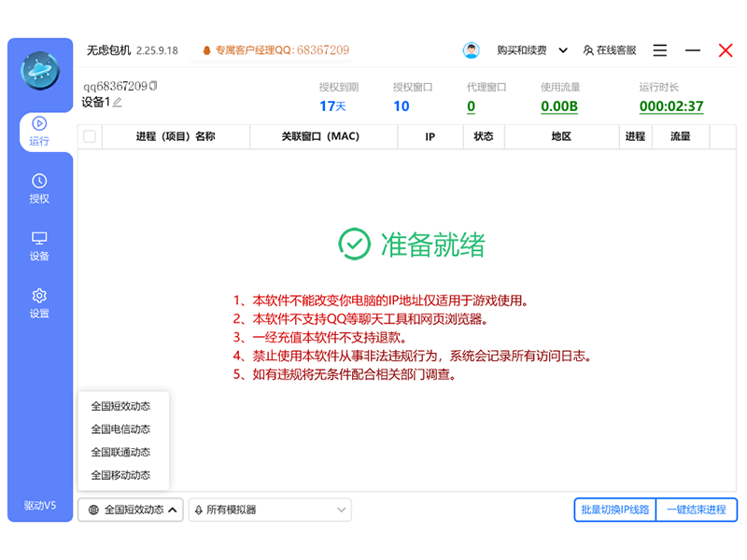747x560 pixels.
Task: Click the user avatar next to 购买和续费
Action: 471,49
